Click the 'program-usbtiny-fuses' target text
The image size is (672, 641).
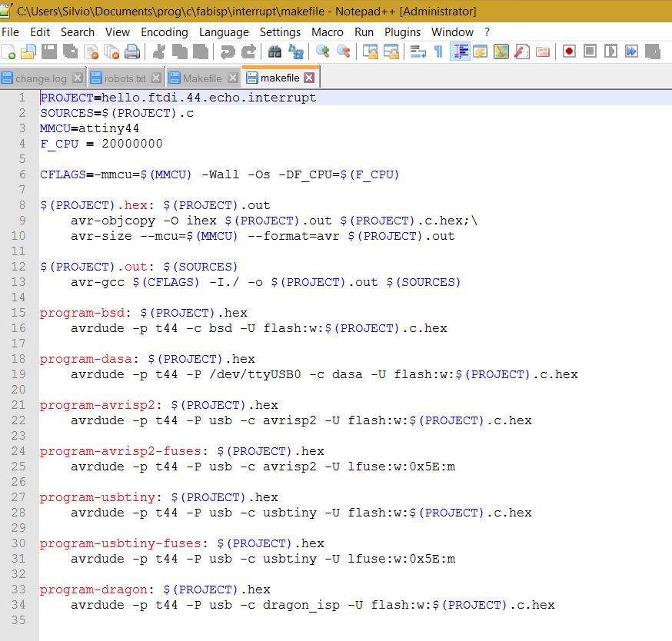[x=121, y=543]
